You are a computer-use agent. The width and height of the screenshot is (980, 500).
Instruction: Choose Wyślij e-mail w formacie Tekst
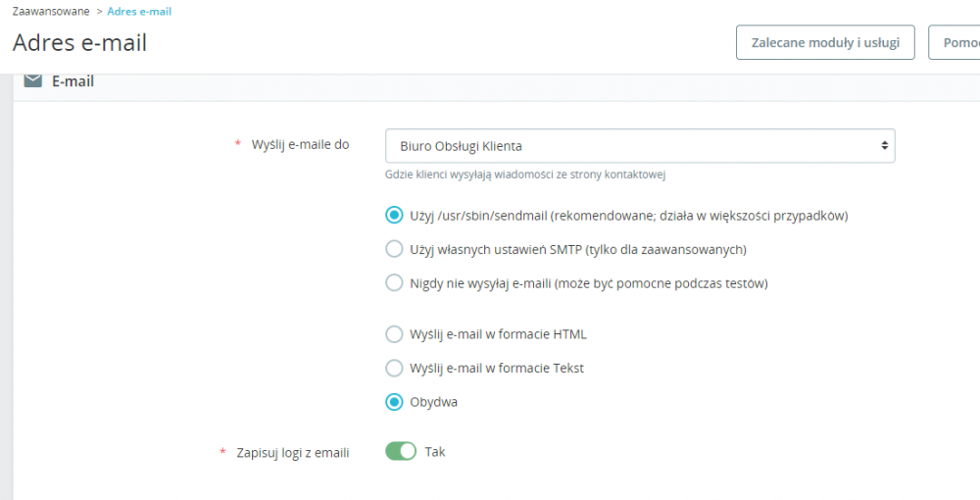pos(394,369)
